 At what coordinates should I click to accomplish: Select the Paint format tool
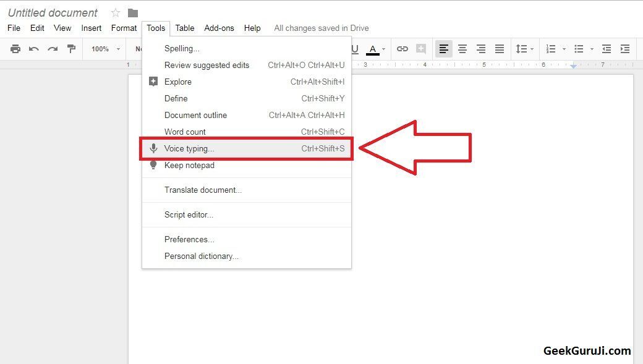coord(71,49)
